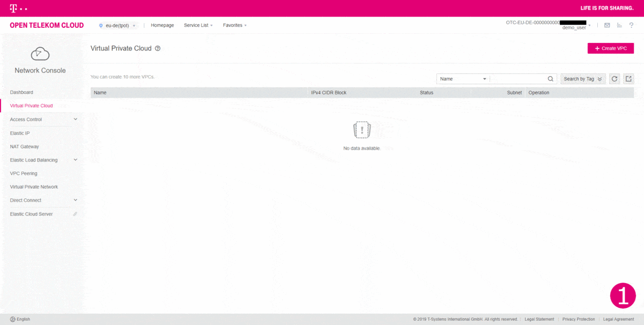Viewport: 644px width, 325px height.
Task: Expand the Direct Connect section
Action: [x=75, y=201]
